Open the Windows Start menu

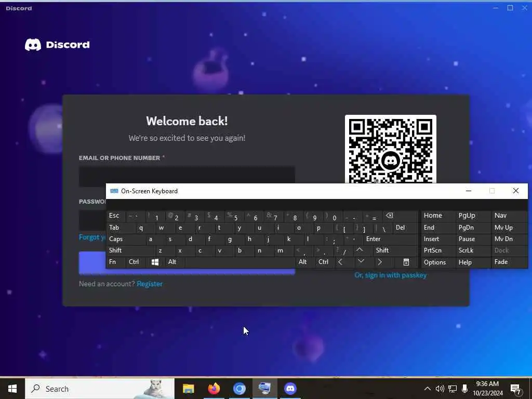click(12, 389)
